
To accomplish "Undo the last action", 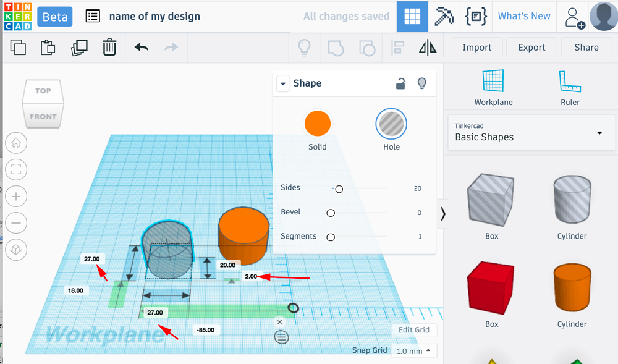I will (x=141, y=48).
